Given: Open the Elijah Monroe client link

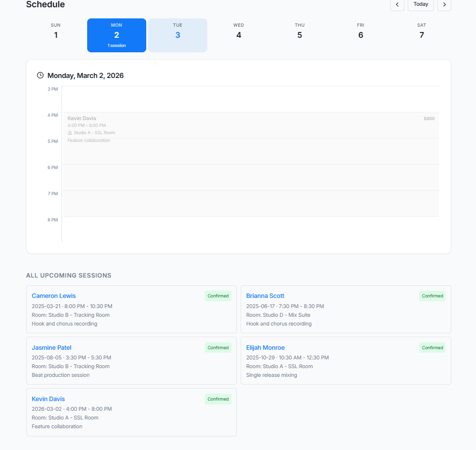Looking at the screenshot, I should (x=265, y=348).
